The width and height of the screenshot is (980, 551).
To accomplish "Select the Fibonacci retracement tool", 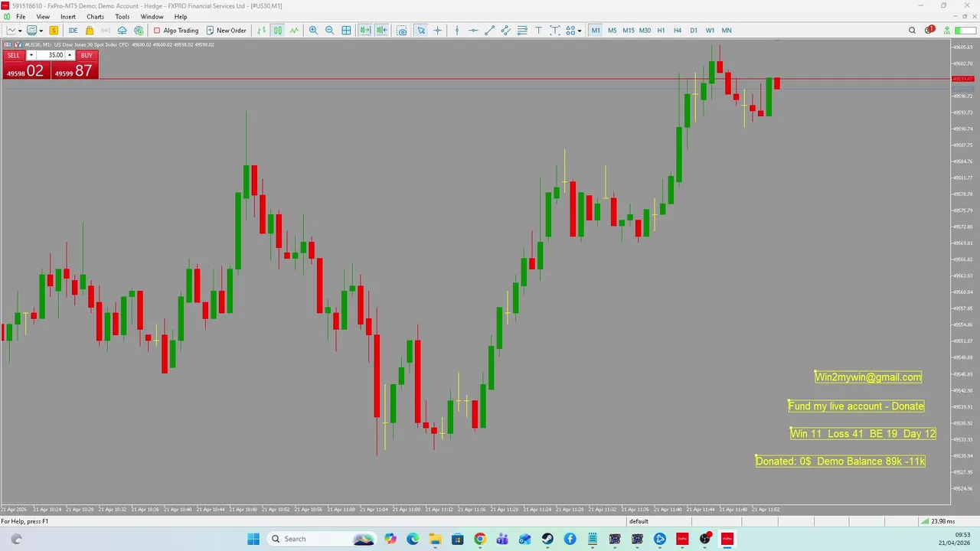I will (x=522, y=31).
